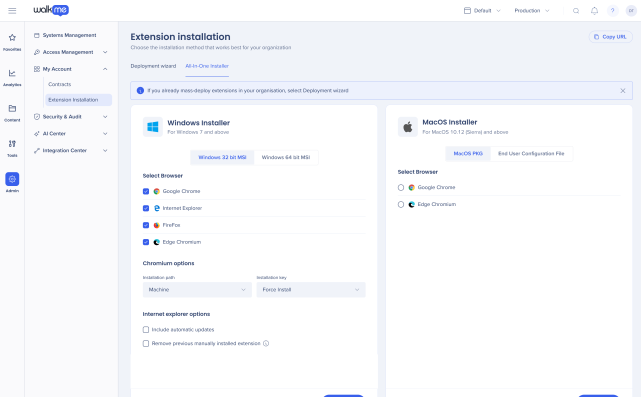641x397 pixels.
Task: Uncheck FireFox checkbox
Action: (146, 225)
